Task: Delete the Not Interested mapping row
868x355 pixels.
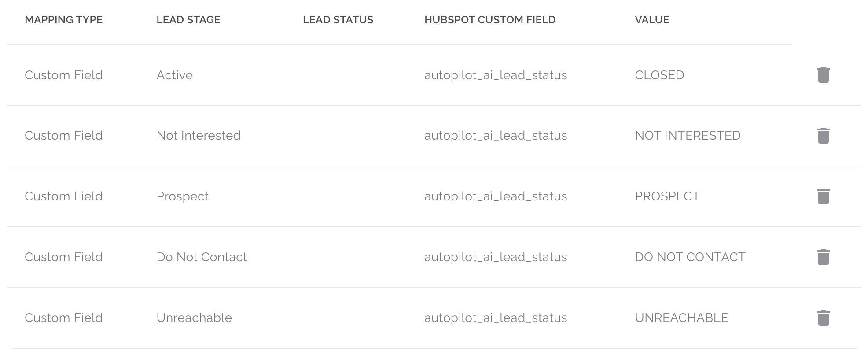Action: coord(823,135)
